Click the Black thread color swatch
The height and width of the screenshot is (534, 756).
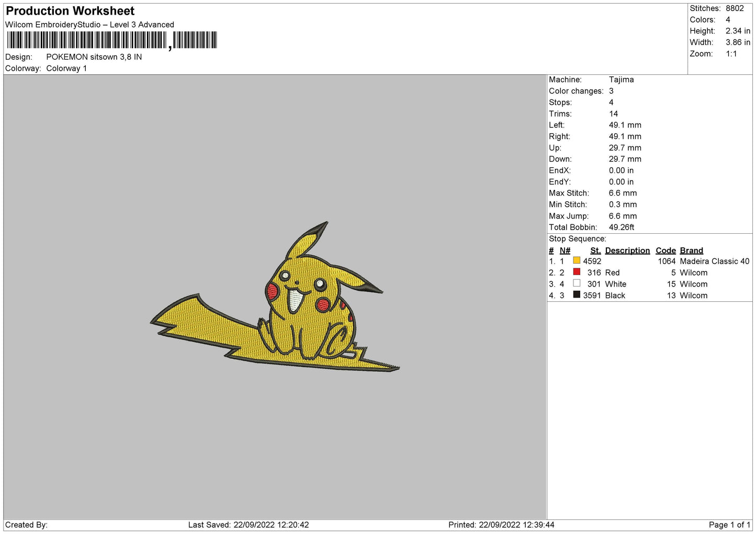tap(577, 295)
